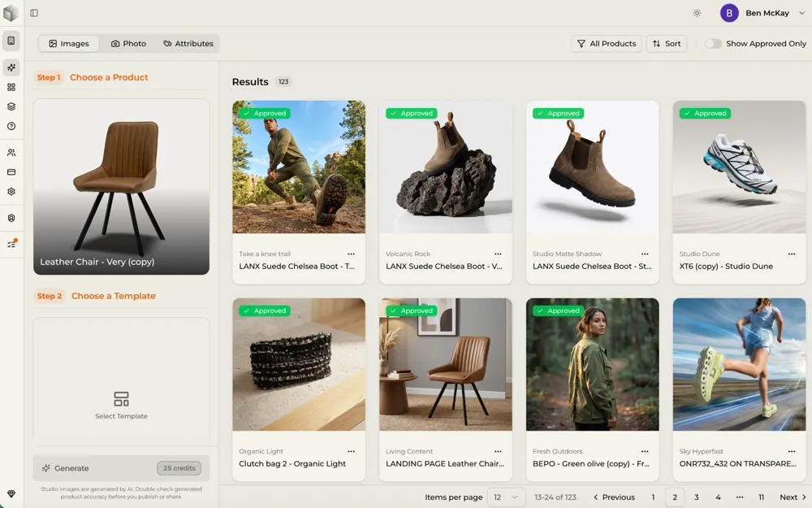The image size is (812, 508).
Task: Click the Ben McKay avatar circle
Action: click(x=729, y=13)
